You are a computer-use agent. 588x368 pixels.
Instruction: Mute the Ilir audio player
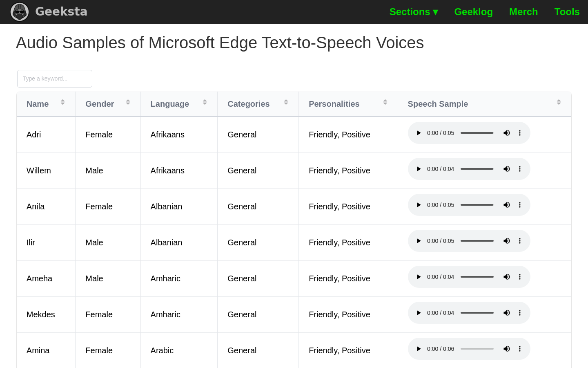point(507,241)
